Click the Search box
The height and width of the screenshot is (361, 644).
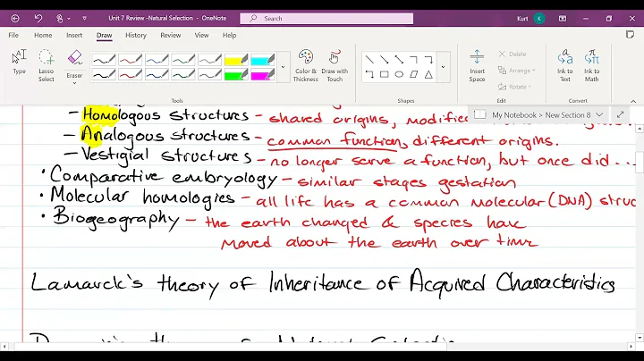pos(326,19)
